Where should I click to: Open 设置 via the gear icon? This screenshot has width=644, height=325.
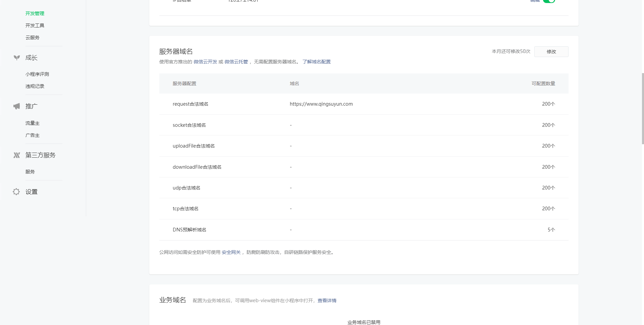pyautogui.click(x=16, y=192)
